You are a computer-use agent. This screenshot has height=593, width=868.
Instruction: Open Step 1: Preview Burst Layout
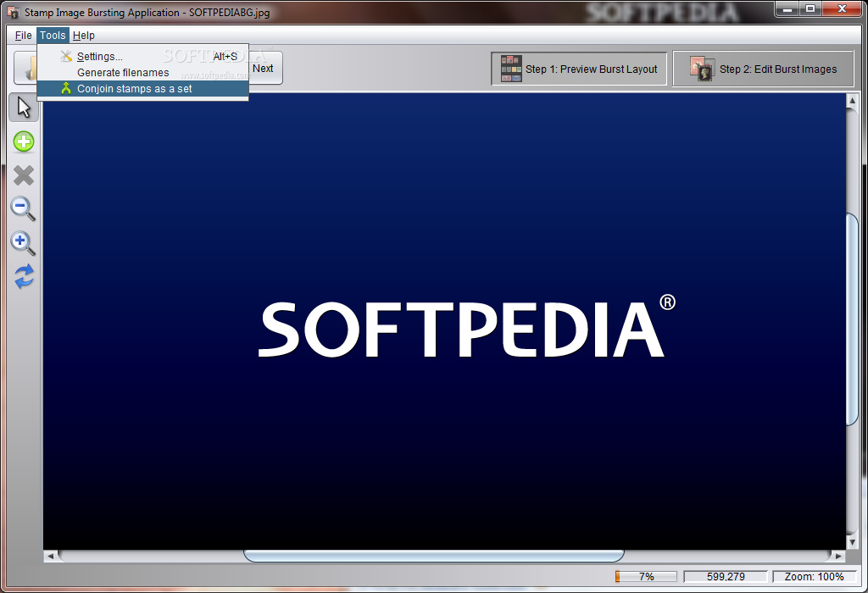pos(579,69)
